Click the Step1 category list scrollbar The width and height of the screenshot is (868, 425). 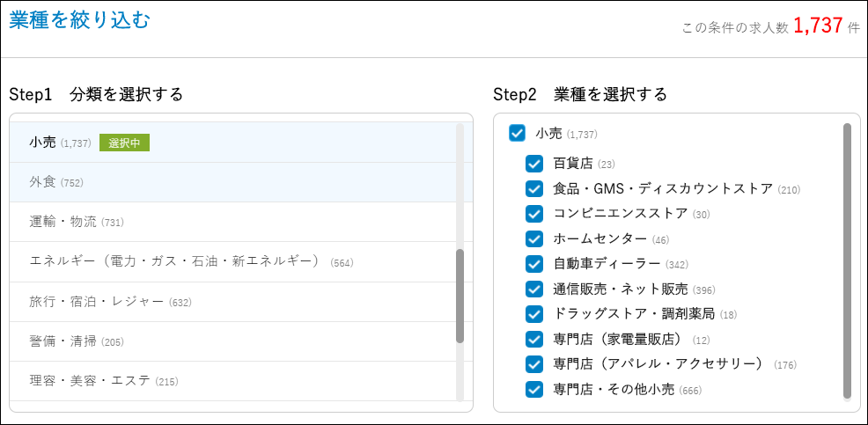click(460, 296)
